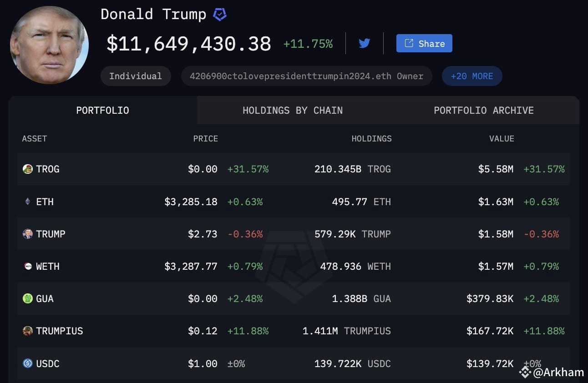The image size is (588, 383).
Task: Sort by the PRICE column header
Action: coord(205,139)
